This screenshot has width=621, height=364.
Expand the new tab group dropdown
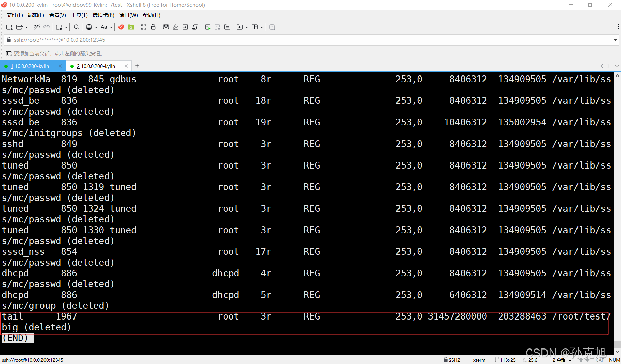[247, 27]
